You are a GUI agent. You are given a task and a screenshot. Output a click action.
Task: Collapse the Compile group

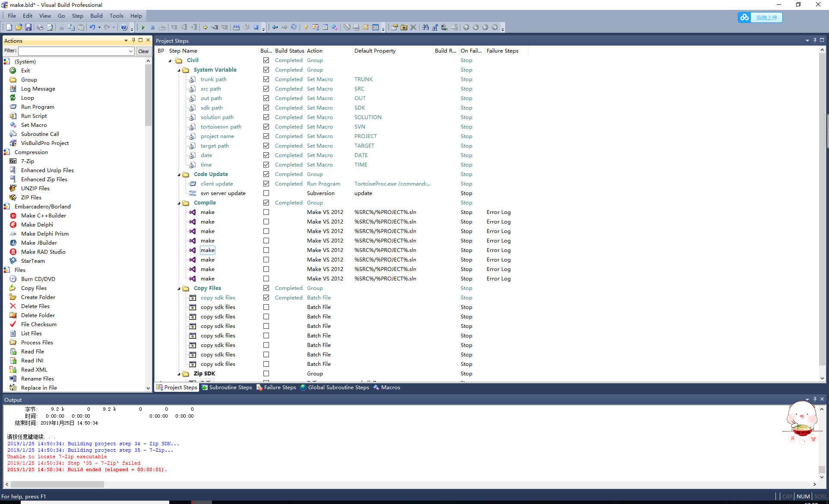(x=179, y=203)
